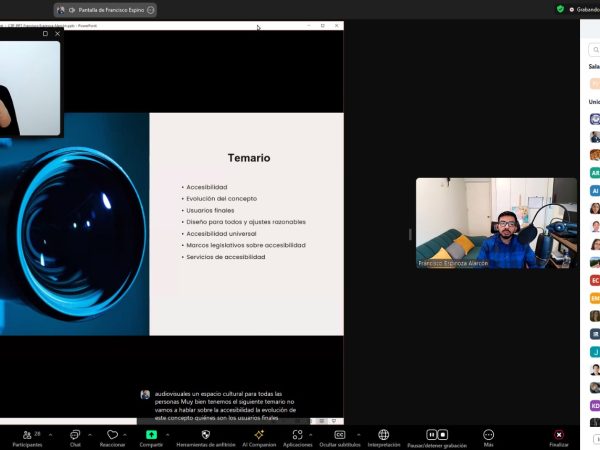600x450 pixels.
Task: Click 'Usuarios finales' bullet
Action: coord(210,210)
